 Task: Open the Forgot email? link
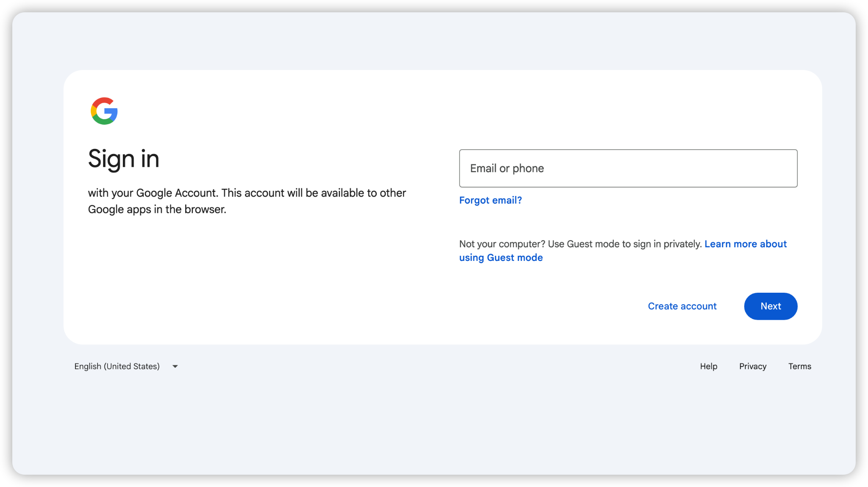click(490, 200)
